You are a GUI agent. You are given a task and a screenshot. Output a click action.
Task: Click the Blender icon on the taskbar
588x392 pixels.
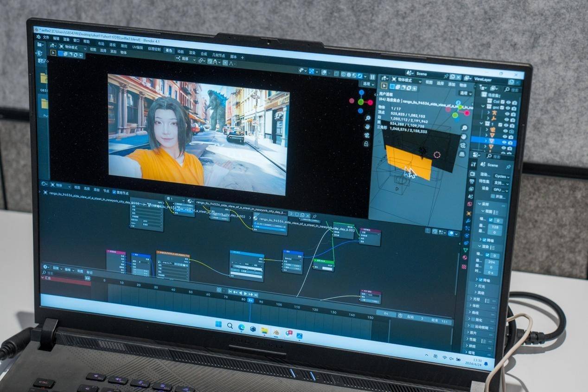276,332
